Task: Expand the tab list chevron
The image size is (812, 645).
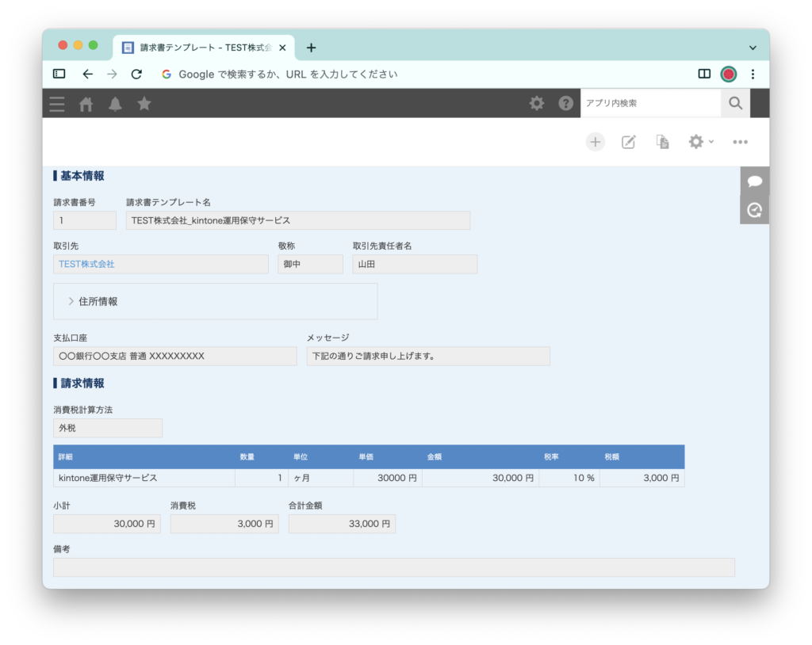Action: click(x=753, y=48)
